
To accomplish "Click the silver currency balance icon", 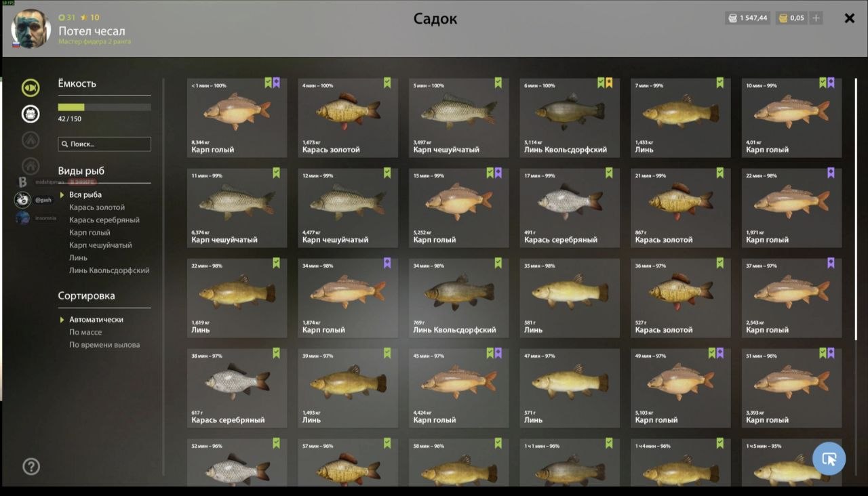I will coord(732,18).
